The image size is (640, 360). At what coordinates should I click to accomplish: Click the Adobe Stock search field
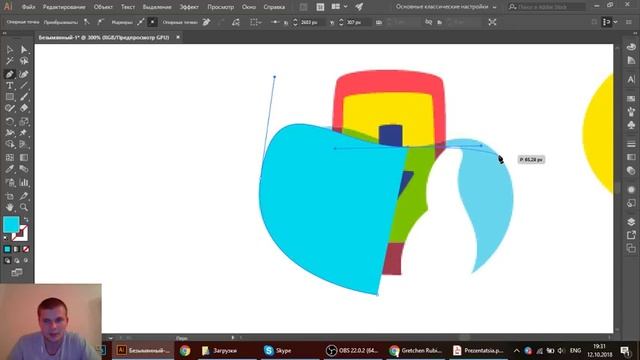547,7
